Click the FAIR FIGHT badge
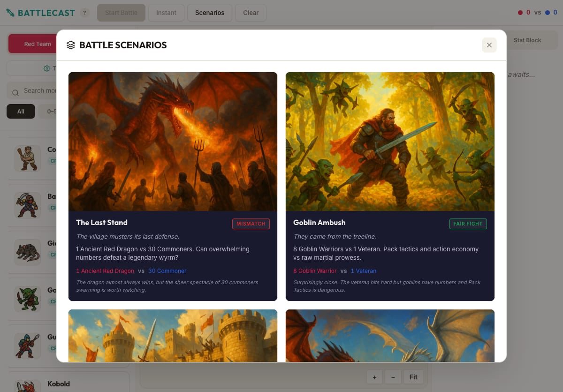The image size is (563, 392). [x=468, y=224]
